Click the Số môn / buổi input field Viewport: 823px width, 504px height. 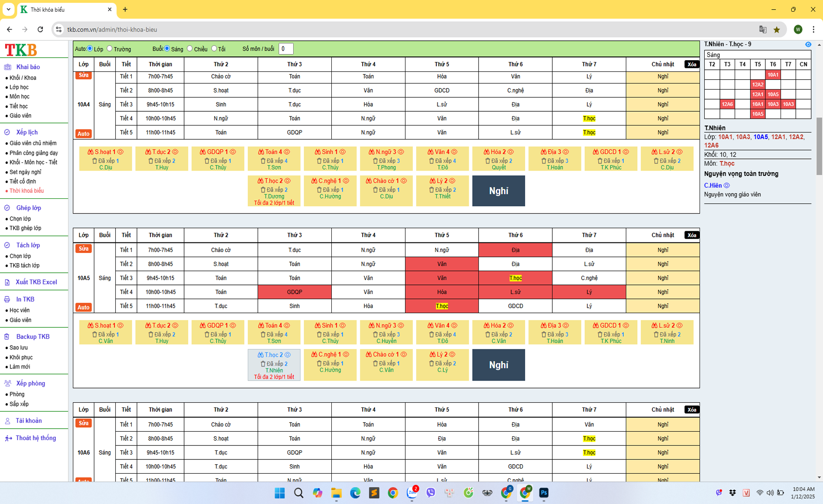pos(286,49)
